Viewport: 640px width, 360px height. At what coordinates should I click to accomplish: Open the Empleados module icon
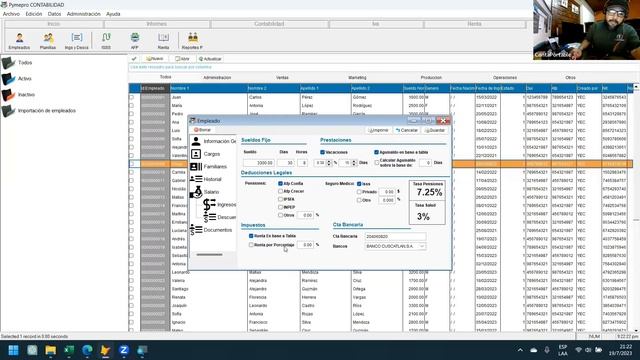tap(19, 41)
